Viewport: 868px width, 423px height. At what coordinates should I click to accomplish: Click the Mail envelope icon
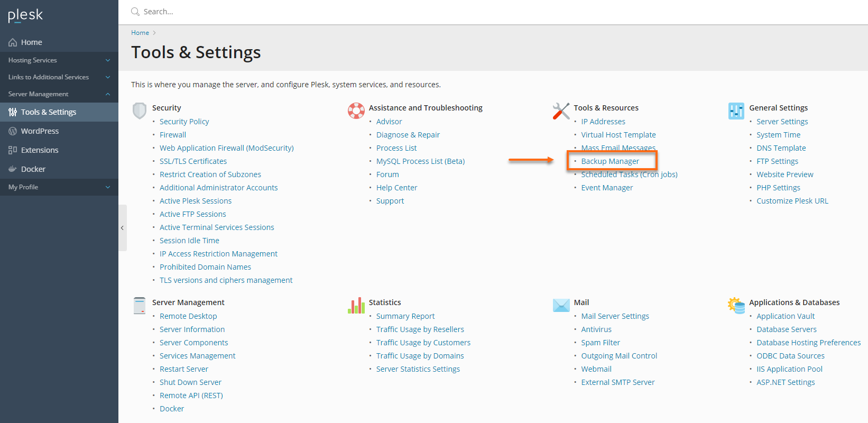[x=561, y=305]
